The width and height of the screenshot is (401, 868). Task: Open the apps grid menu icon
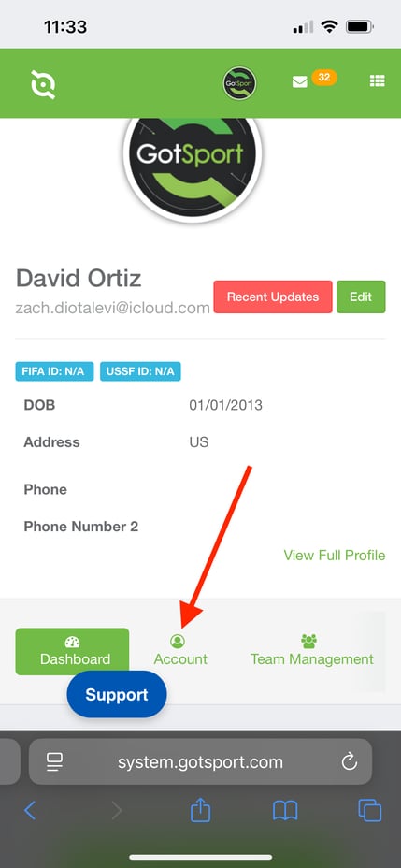coord(378,81)
